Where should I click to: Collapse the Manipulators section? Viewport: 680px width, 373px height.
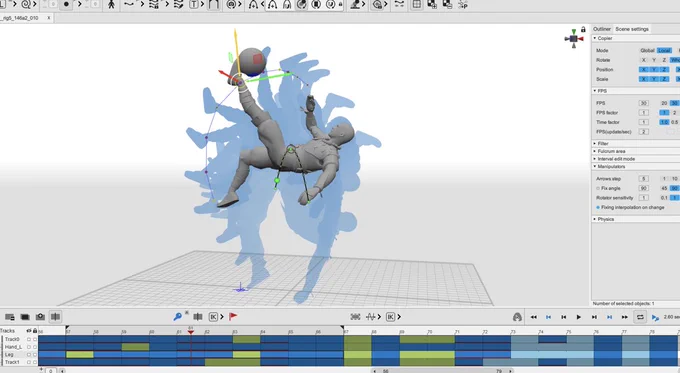pos(595,167)
